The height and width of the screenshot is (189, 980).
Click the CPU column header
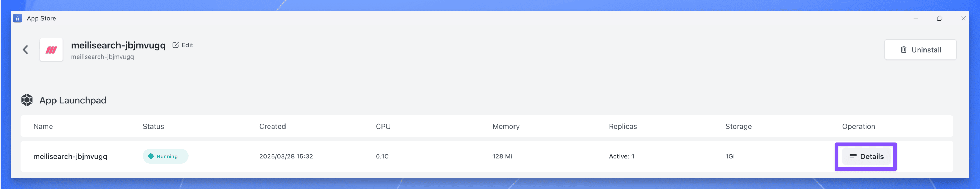(x=383, y=126)
